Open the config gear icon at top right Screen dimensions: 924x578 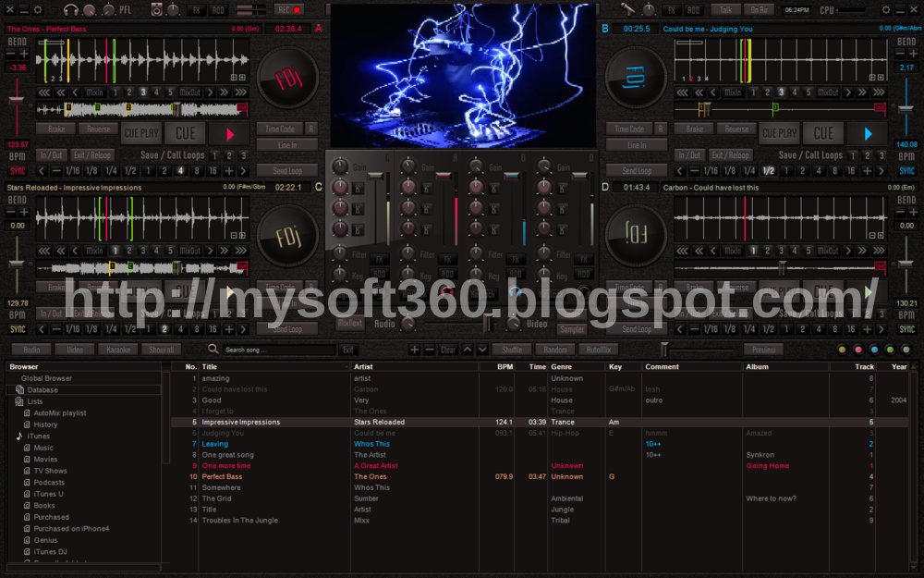click(x=886, y=10)
